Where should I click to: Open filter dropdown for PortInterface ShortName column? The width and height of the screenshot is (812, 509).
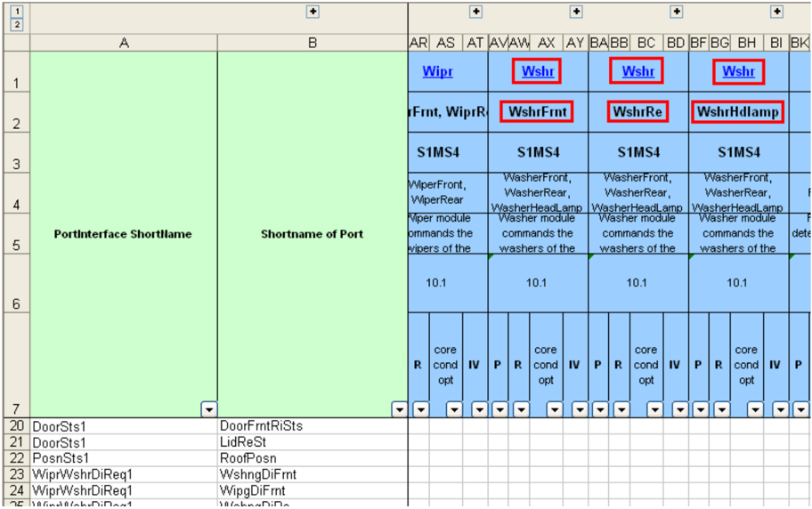(208, 409)
